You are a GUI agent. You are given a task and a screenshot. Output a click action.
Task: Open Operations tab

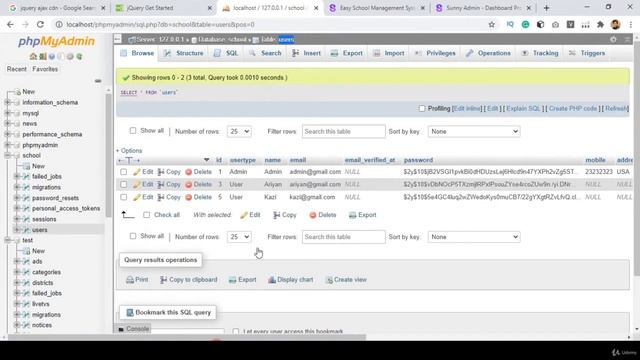coord(489,53)
